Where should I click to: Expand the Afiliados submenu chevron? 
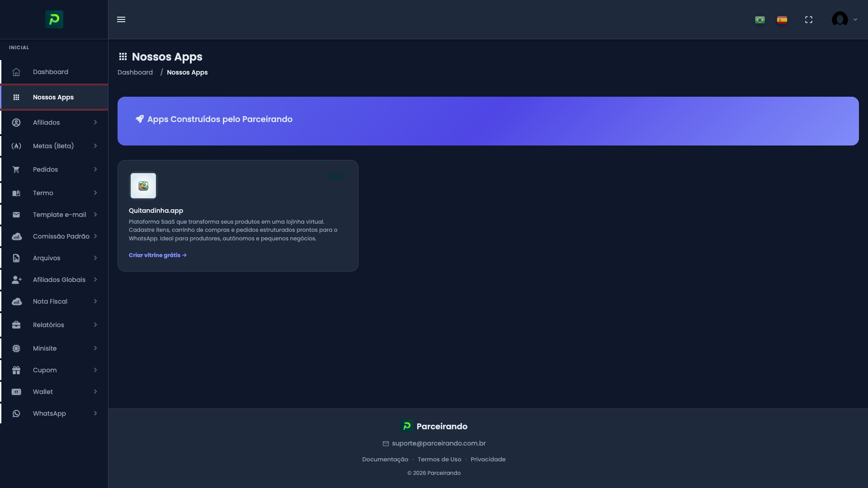(x=95, y=122)
